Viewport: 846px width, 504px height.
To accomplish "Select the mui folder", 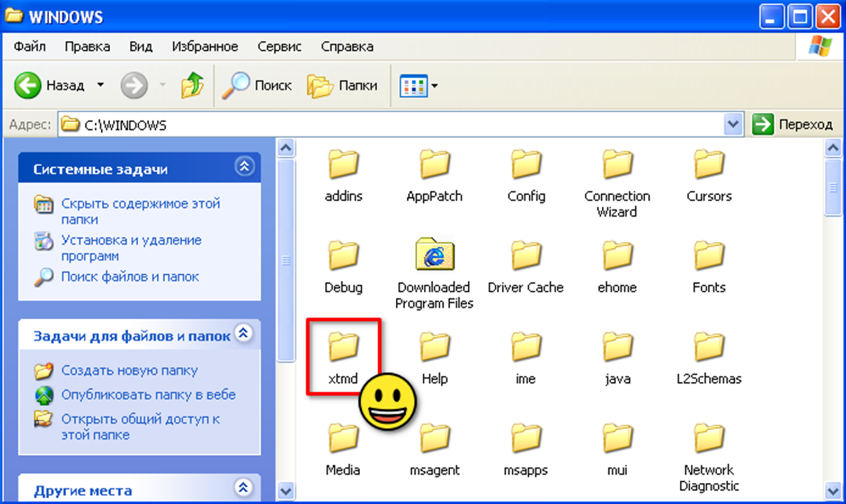I will [x=617, y=450].
